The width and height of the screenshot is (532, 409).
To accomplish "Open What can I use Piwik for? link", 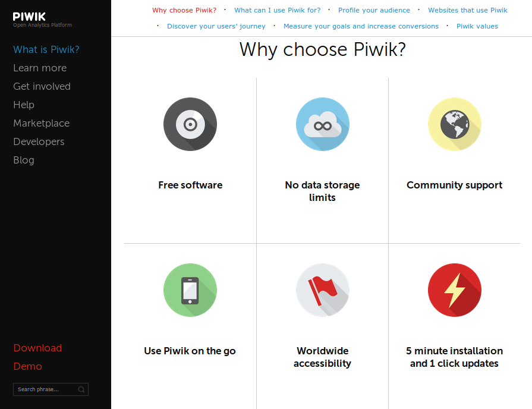I will [x=277, y=10].
